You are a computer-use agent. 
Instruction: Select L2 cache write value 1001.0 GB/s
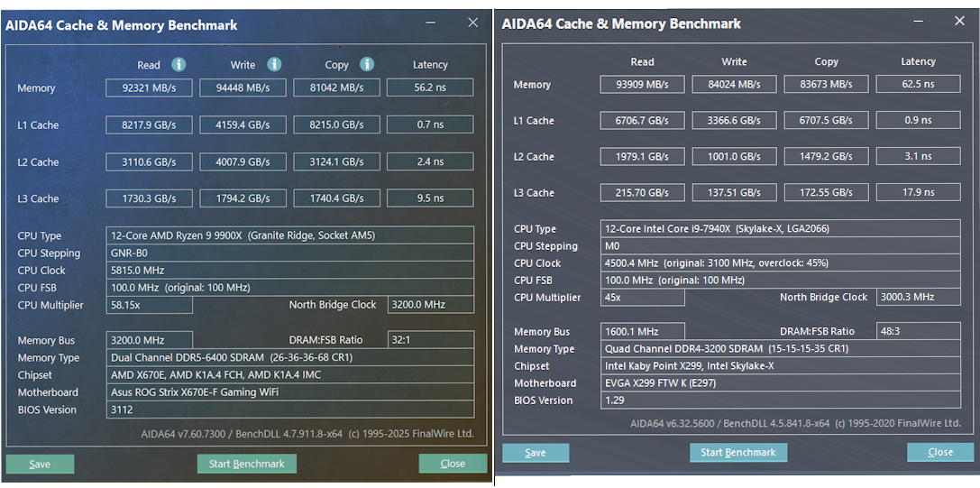pos(735,156)
